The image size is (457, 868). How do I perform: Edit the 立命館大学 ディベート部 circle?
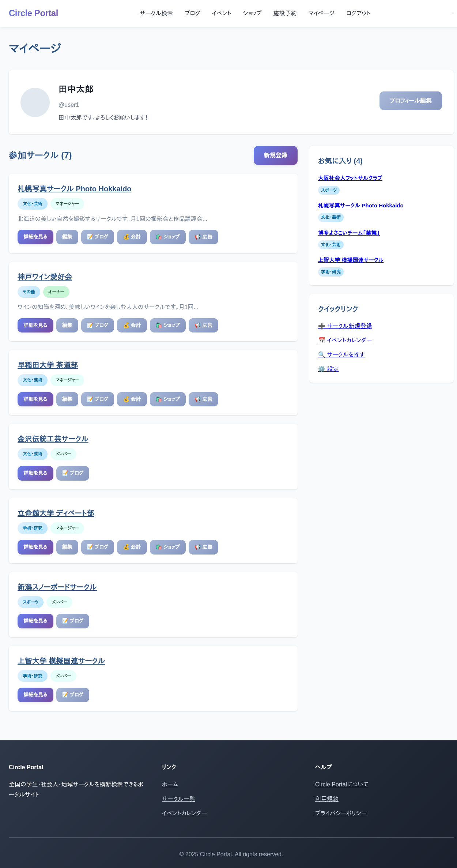tap(67, 547)
